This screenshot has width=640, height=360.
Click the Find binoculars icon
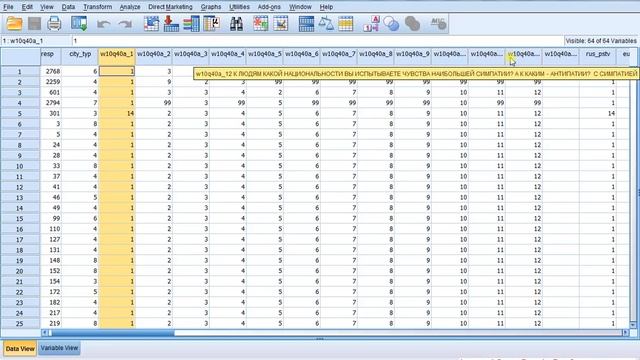coord(236,24)
